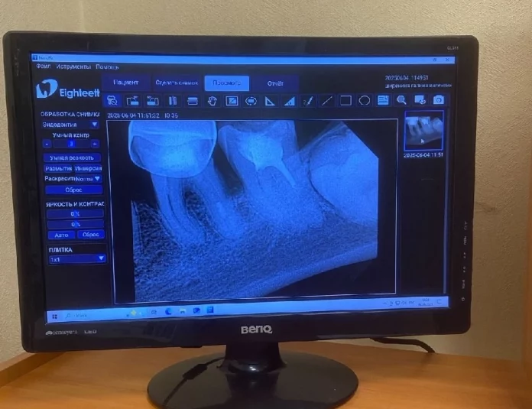The width and height of the screenshot is (532, 409).
Task: Expand the Плитка 1x1 layout dropdown
Action: point(77,259)
